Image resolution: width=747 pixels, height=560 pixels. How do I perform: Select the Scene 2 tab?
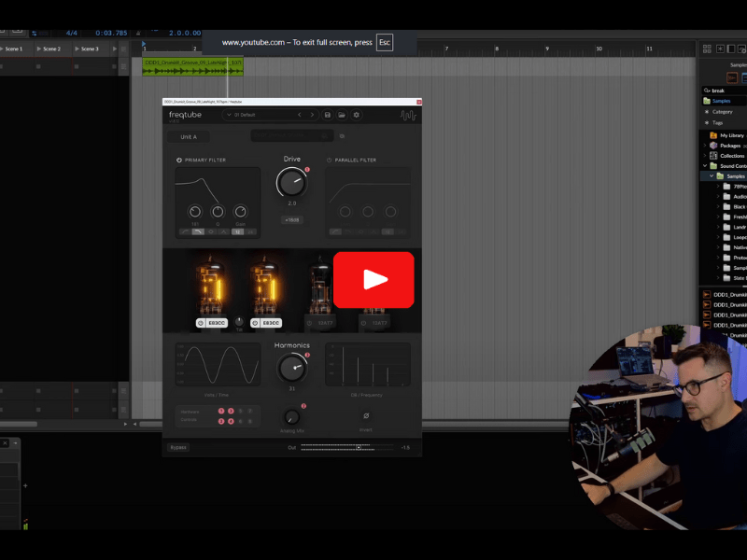pos(51,49)
